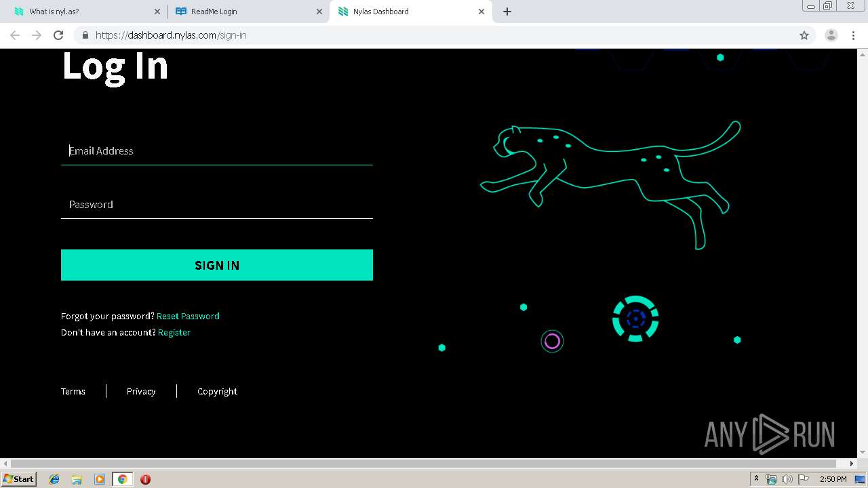Click the Show Desktop tray icon
The image size is (868, 488).
tap(860, 479)
